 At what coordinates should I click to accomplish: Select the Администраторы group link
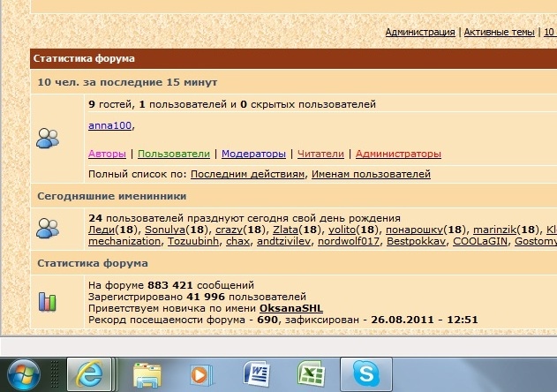point(398,154)
